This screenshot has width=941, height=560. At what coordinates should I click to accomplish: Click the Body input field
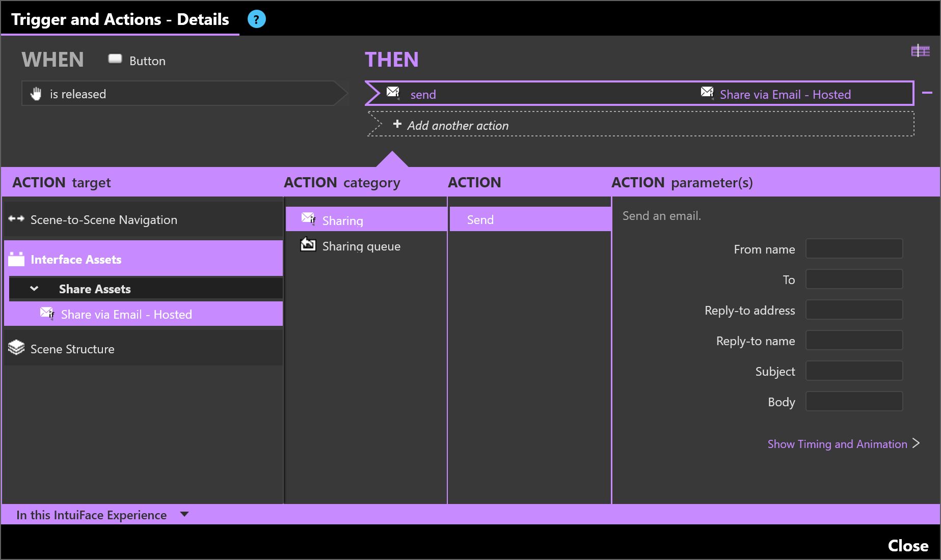(854, 401)
